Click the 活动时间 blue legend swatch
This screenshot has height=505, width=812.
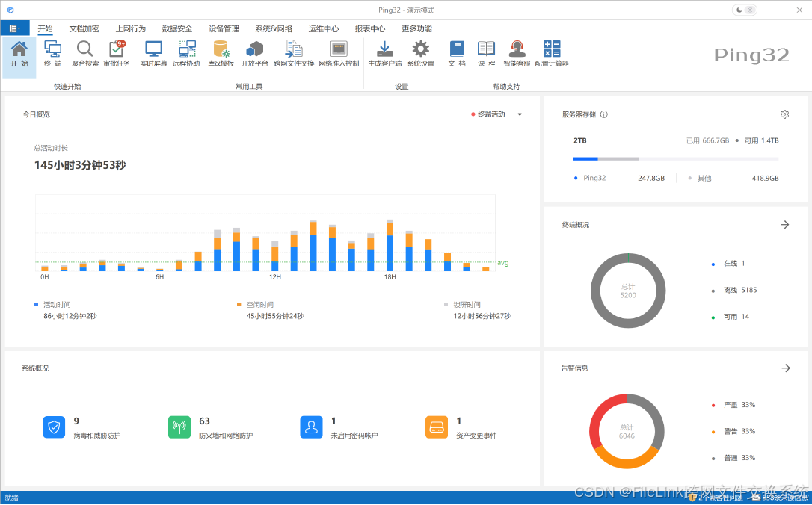tap(36, 304)
